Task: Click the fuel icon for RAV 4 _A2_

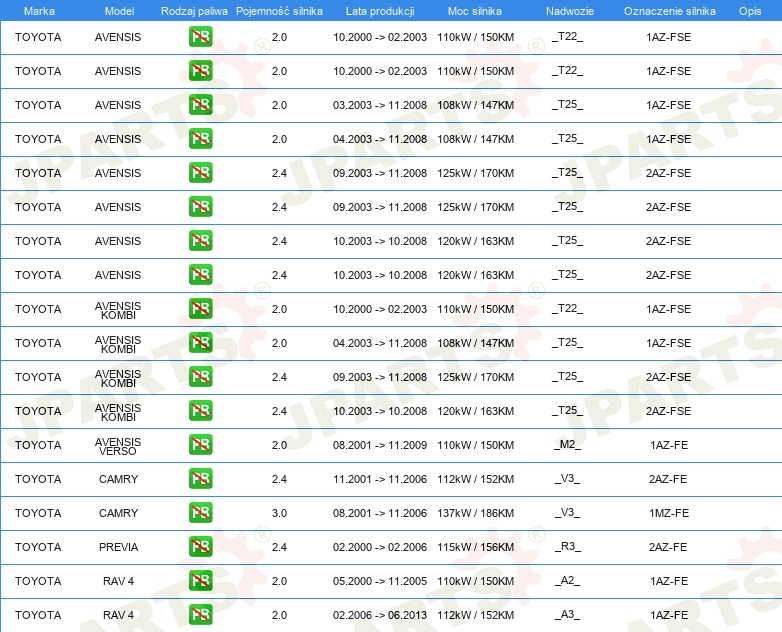Action: 200,580
